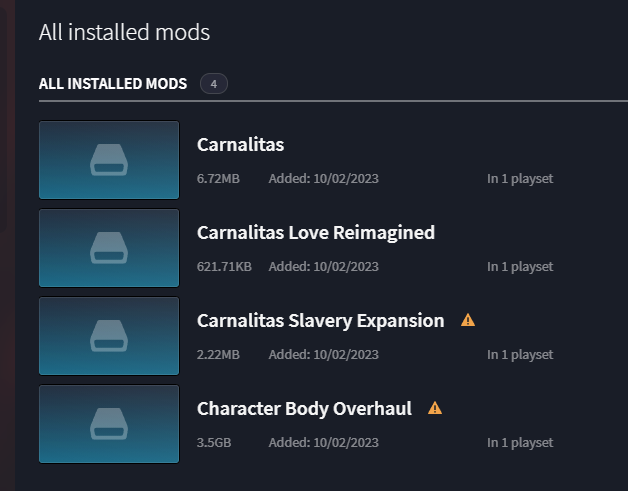The height and width of the screenshot is (491, 628).
Task: Click the Carnalitas mod thumbnail
Action: [x=109, y=160]
